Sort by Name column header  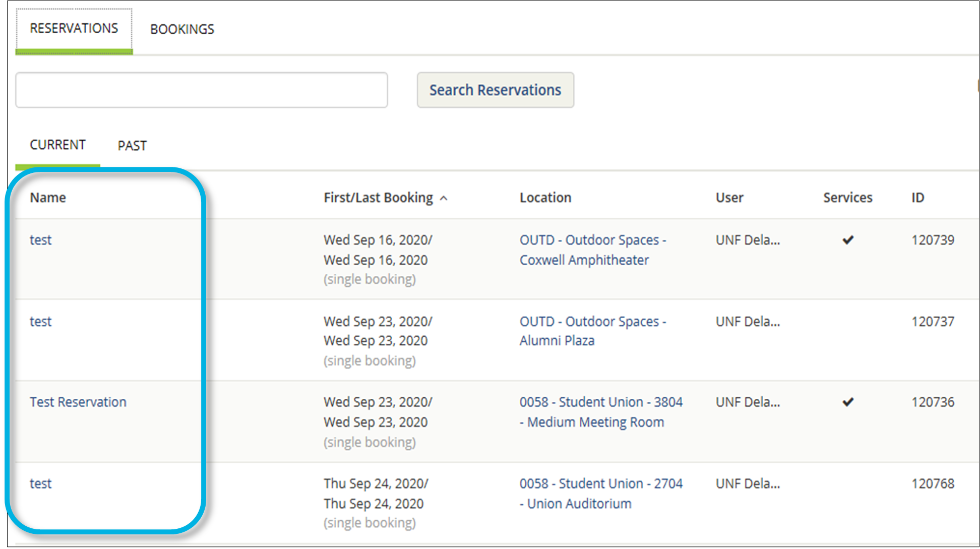coord(48,198)
